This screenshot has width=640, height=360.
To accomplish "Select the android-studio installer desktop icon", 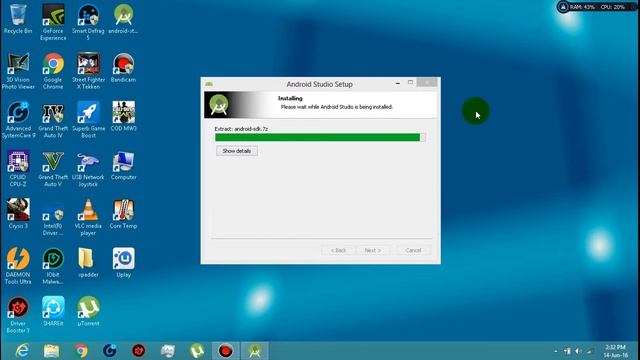I will point(123,19).
